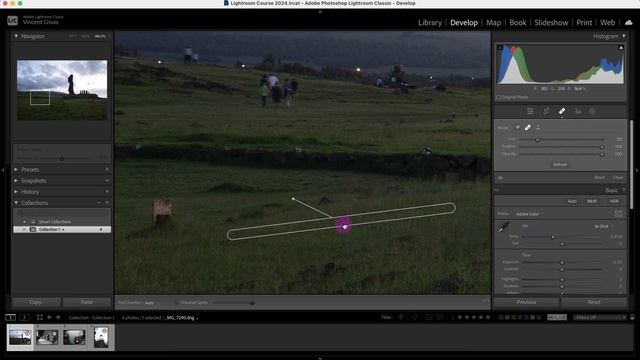Select second window display button 2
The image size is (640, 360).
[x=24, y=317]
